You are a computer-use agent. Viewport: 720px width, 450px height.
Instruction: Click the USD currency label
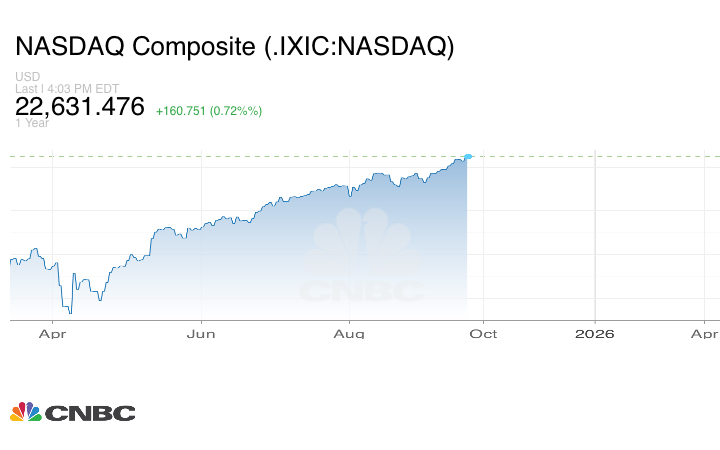[x=27, y=77]
